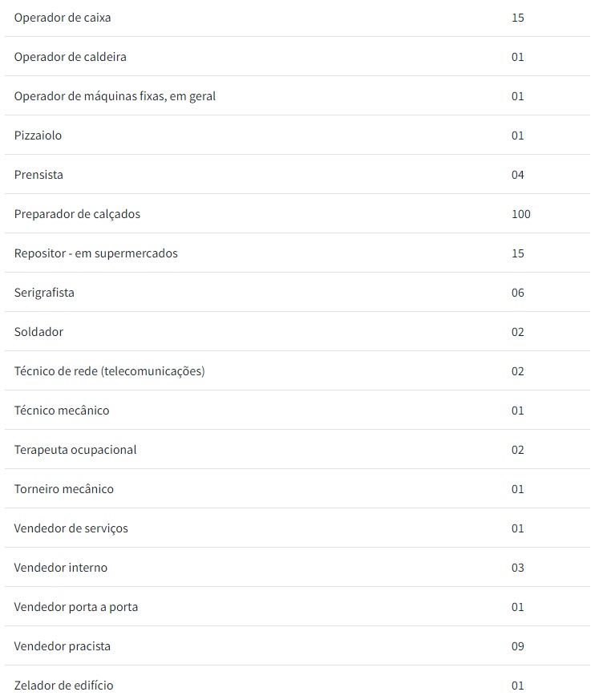Select the 'Pizzaiolo' job title

coord(38,136)
